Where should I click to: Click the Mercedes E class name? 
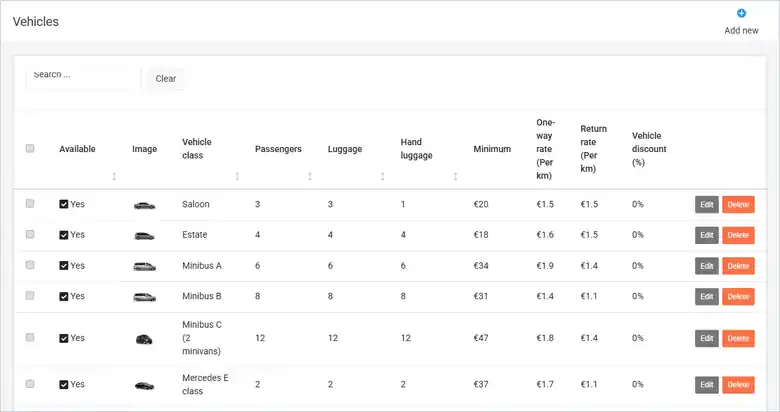coord(205,384)
